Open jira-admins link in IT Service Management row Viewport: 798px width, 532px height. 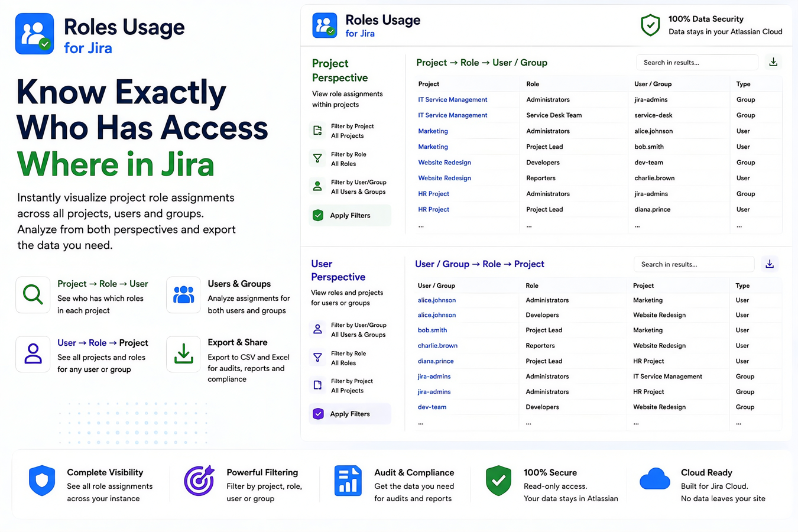434,377
